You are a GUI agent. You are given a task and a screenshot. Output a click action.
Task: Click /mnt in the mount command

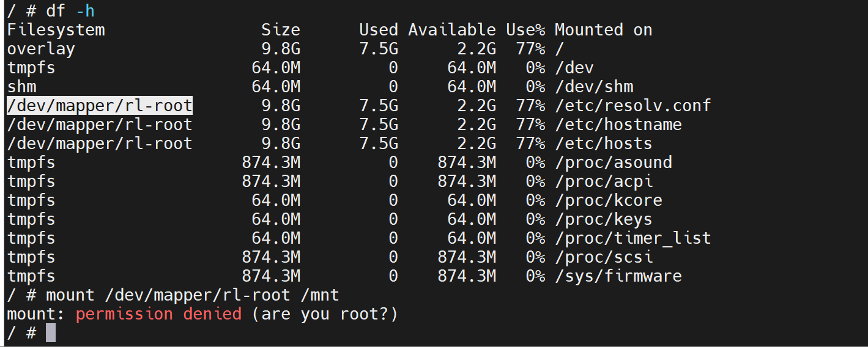coord(320,295)
